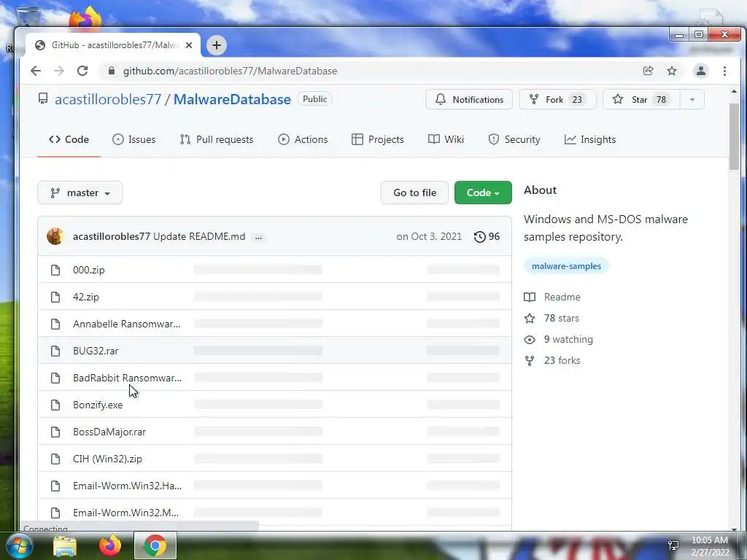Click the padlock site info icon
The width and height of the screenshot is (747, 560).
(x=112, y=71)
